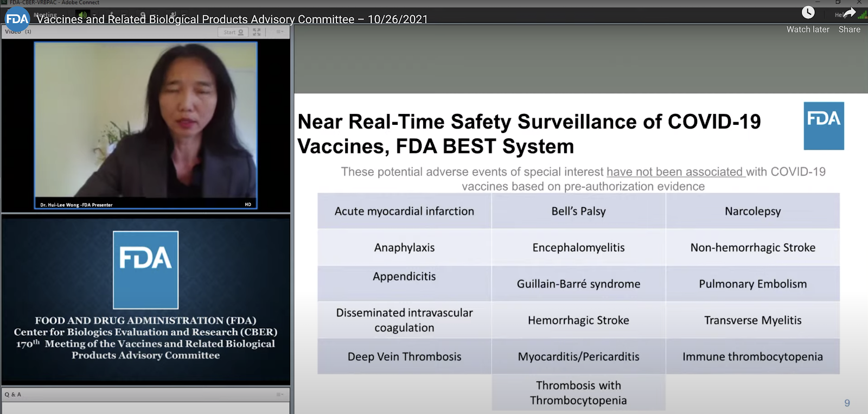868x414 pixels.
Task: Click the presenter webcam video feed
Action: tap(146, 125)
